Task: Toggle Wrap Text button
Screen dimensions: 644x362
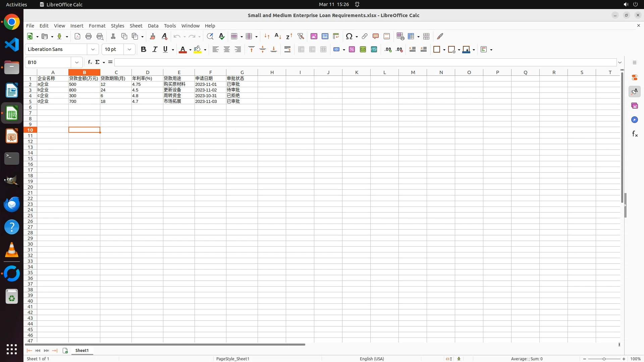Action: [x=287, y=50]
